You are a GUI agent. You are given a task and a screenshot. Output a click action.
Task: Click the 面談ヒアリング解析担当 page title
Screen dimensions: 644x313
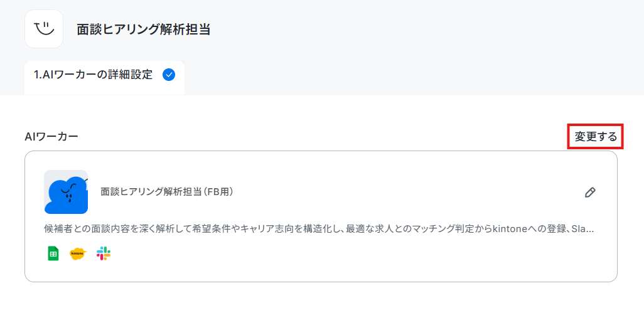click(x=143, y=29)
